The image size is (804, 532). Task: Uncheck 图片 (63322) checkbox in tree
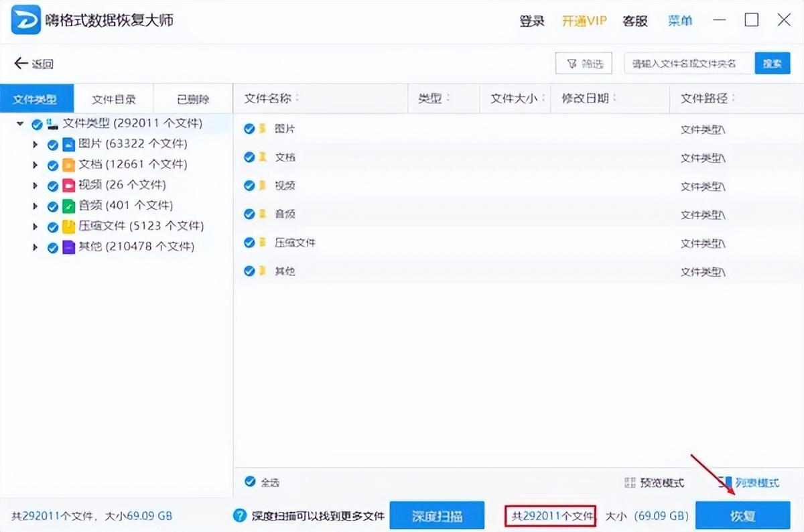(x=53, y=145)
